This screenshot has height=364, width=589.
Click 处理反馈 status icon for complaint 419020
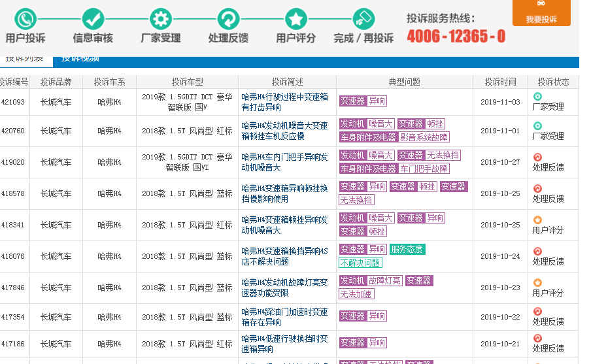[x=537, y=157]
